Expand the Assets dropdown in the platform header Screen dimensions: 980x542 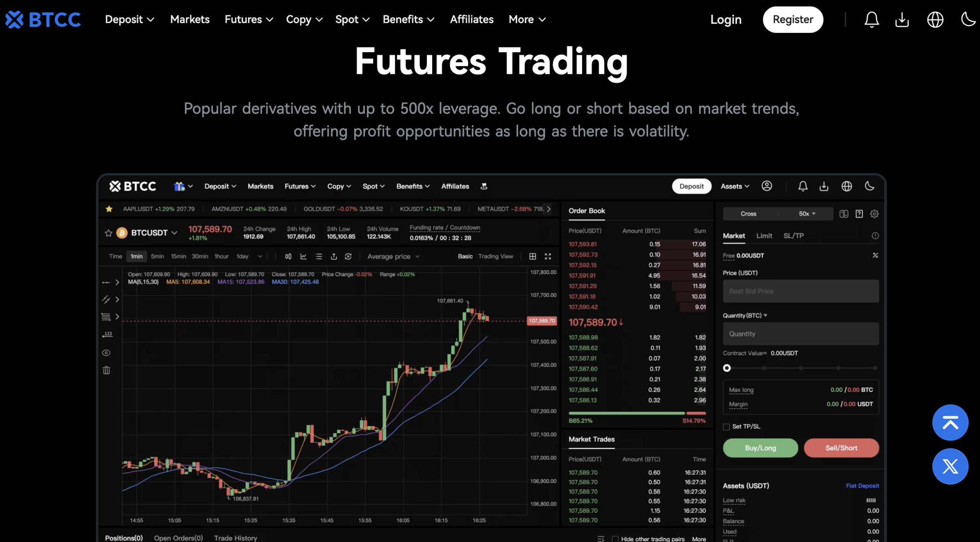coord(734,186)
